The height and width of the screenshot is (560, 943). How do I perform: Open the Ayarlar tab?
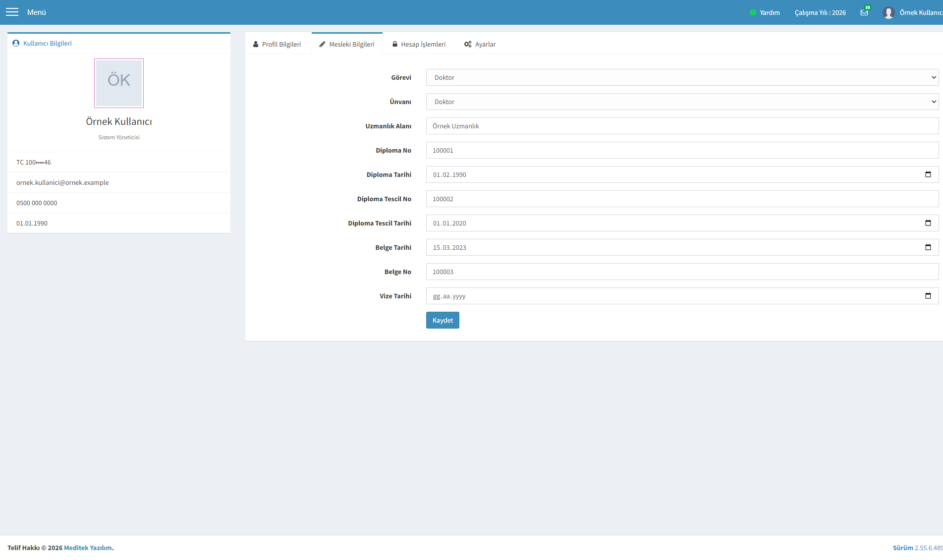(x=480, y=44)
